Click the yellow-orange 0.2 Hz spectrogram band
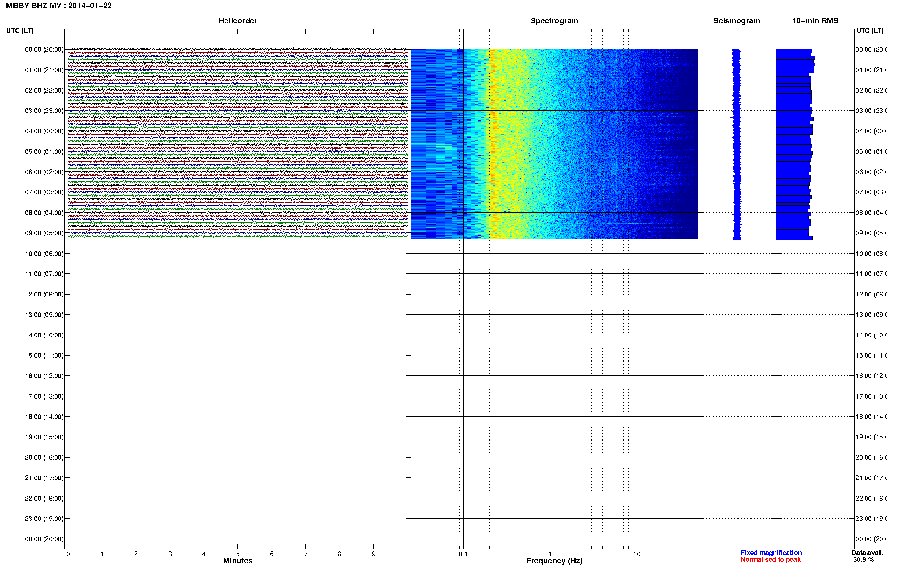 [494, 144]
